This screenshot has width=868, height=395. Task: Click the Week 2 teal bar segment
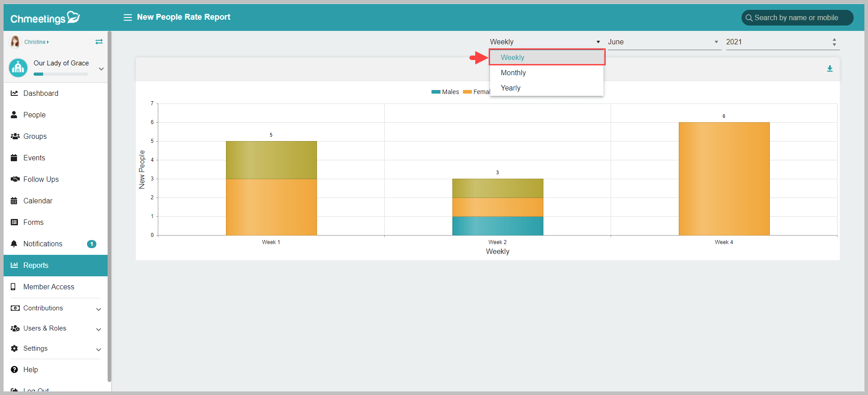[498, 226]
